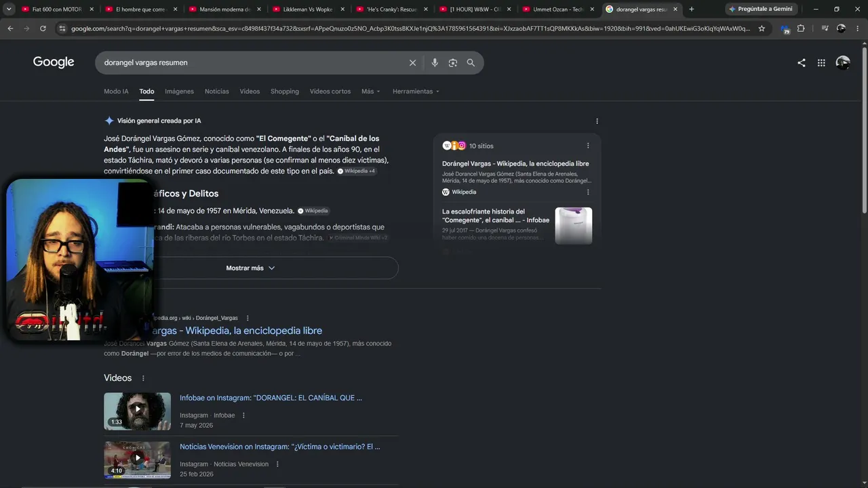Open the Videos cortos tab
Screen dimensions: 868x488
[330, 91]
